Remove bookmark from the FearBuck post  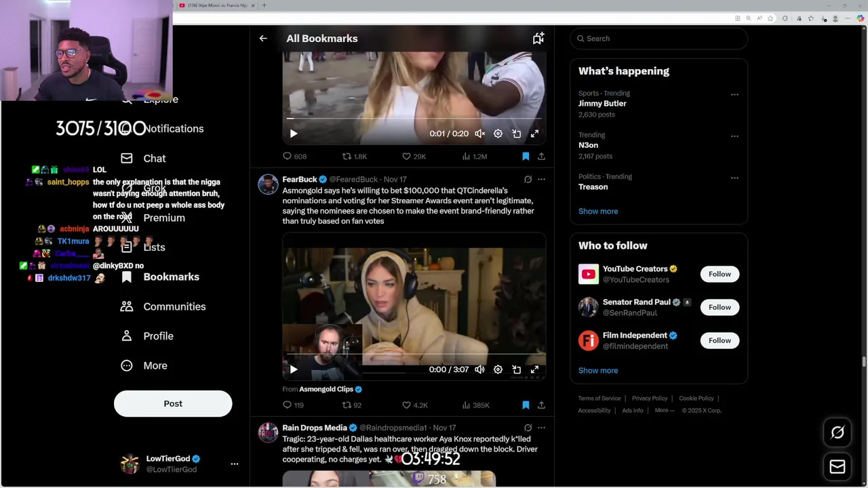tap(526, 405)
